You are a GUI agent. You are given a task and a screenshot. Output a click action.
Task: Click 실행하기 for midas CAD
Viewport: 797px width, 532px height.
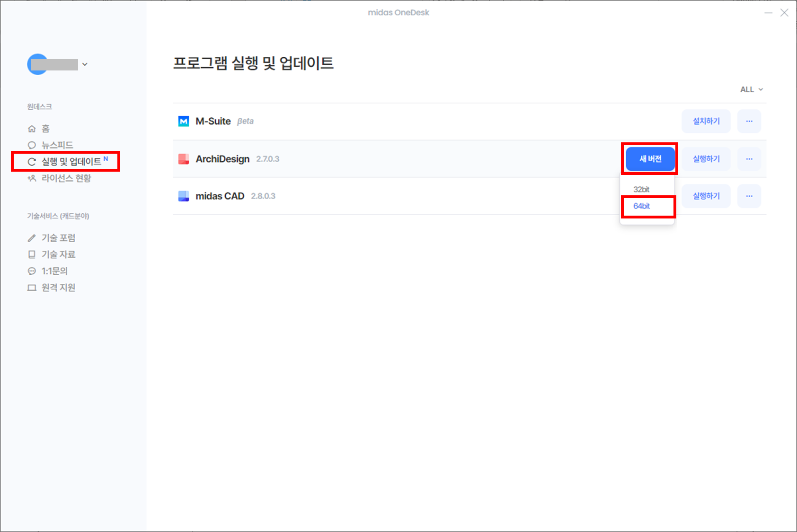[706, 196]
